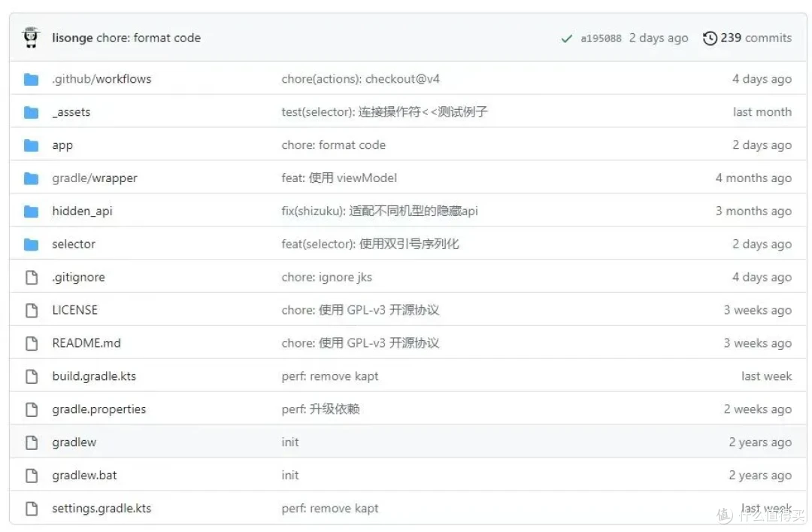Image resolution: width=812 pixels, height=532 pixels.
Task: Click the gradle.properties file icon
Action: click(x=32, y=409)
